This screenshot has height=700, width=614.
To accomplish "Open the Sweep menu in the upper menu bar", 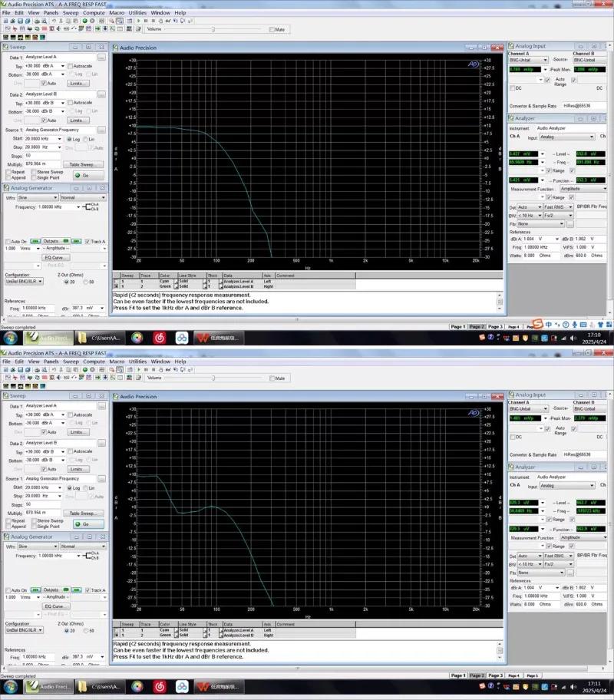I will pos(71,13).
